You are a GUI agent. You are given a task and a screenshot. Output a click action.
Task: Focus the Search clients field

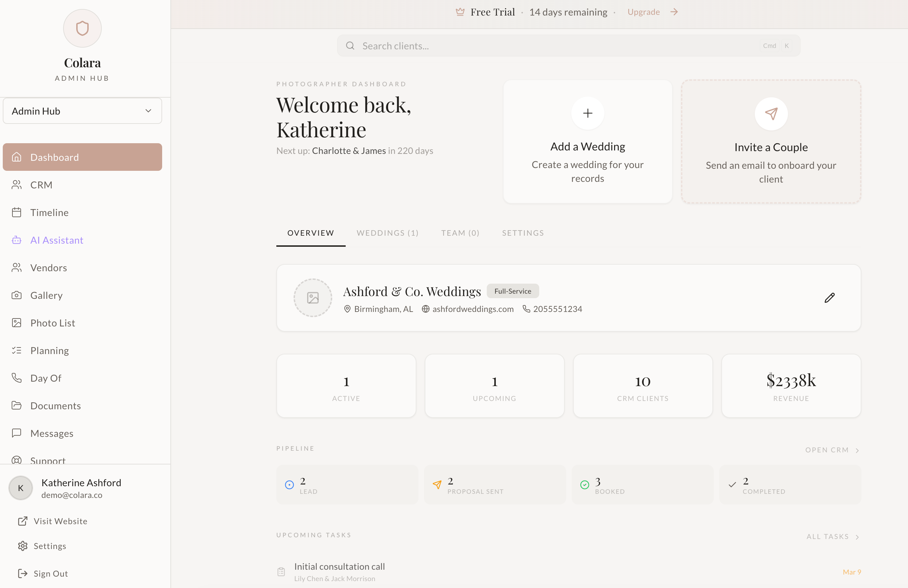[569, 46]
